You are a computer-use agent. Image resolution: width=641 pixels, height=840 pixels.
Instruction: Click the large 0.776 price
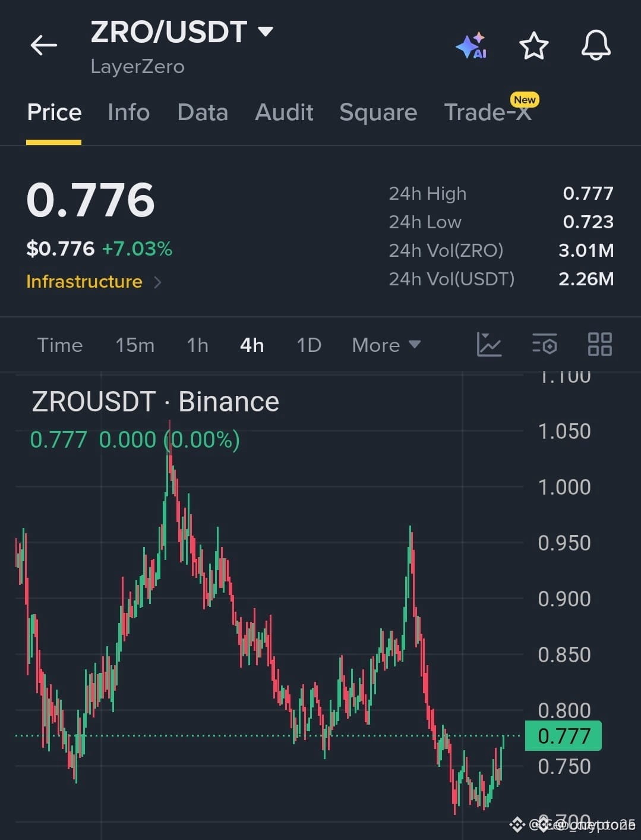click(x=90, y=200)
